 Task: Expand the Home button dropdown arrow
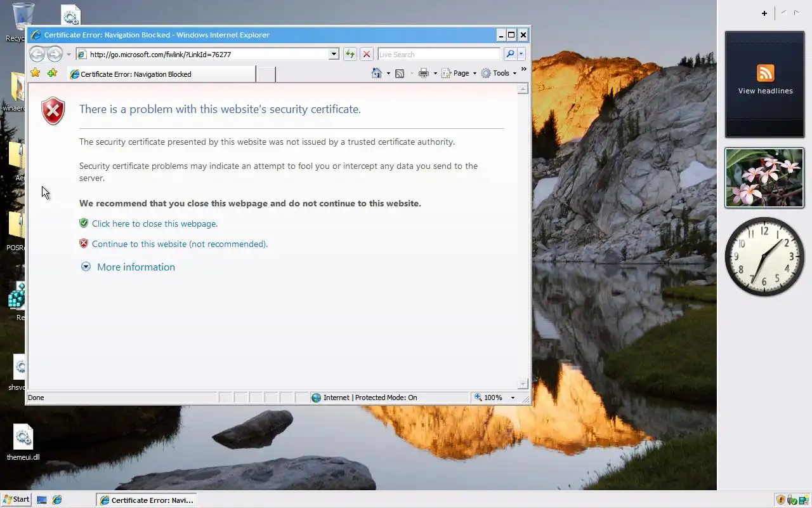[388, 74]
